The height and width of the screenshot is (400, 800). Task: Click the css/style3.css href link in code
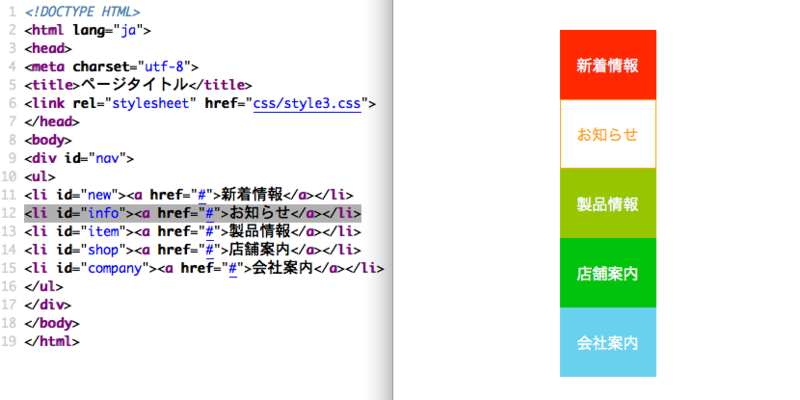click(x=307, y=104)
